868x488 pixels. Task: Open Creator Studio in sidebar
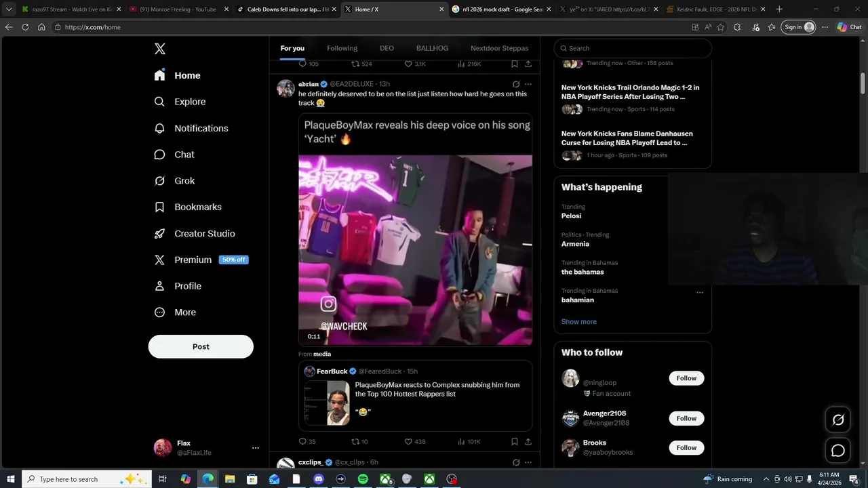point(195,233)
